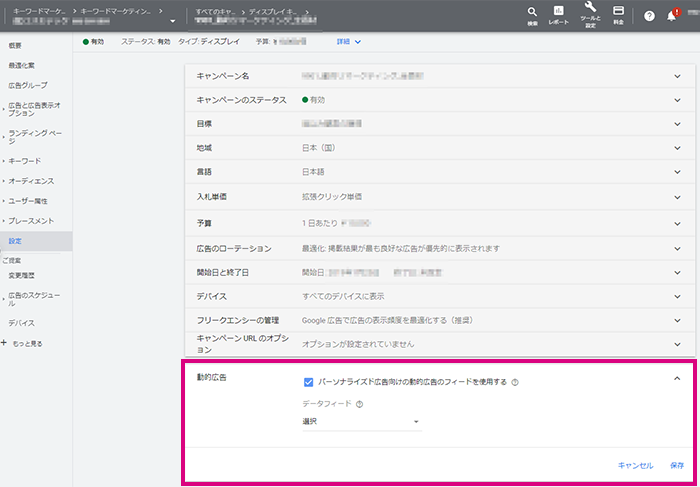Open the help question mark icon
700x487 pixels.
(649, 16)
